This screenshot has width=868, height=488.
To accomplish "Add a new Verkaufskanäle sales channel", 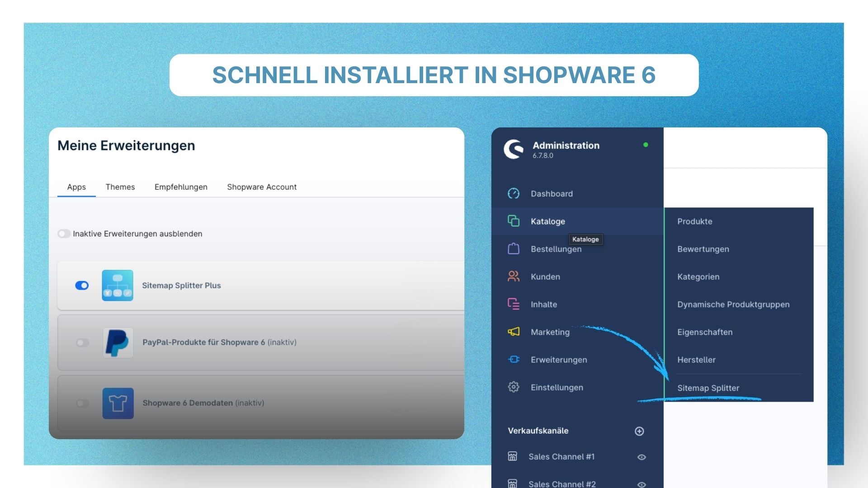I will pyautogui.click(x=639, y=431).
